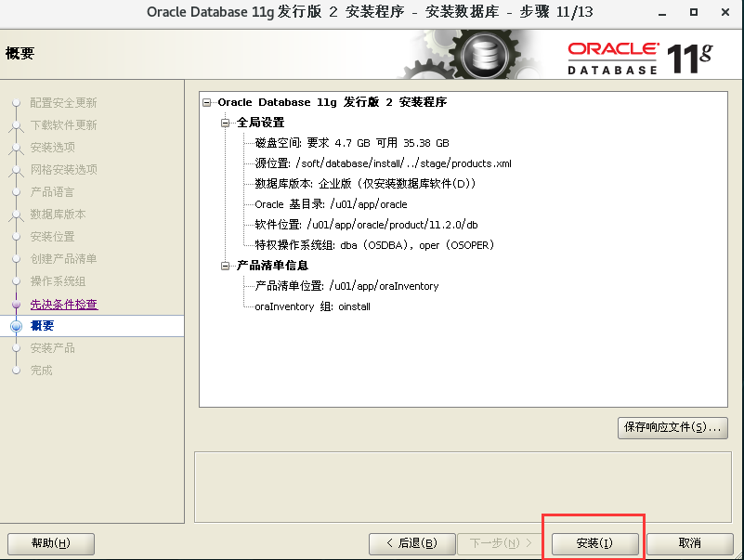Image resolution: width=744 pixels, height=560 pixels.
Task: Click the node icon beside 数据库版本 step
Action: [x=16, y=214]
